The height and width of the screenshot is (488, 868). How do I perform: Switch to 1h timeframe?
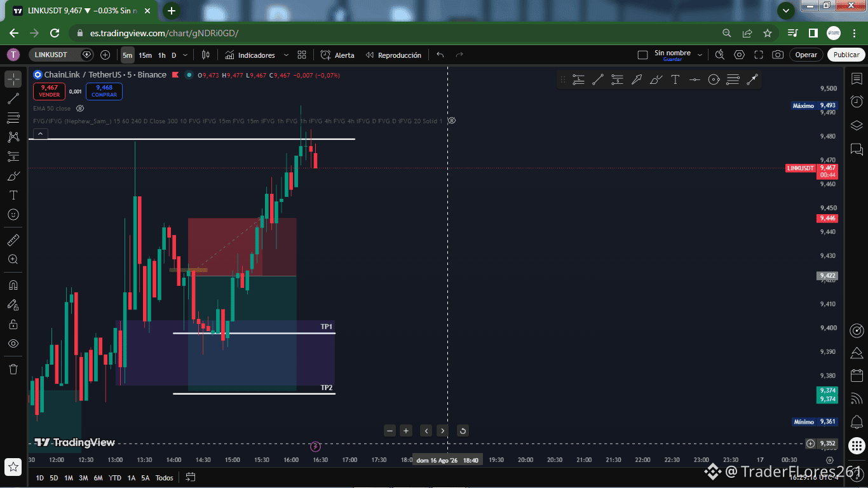(x=162, y=55)
